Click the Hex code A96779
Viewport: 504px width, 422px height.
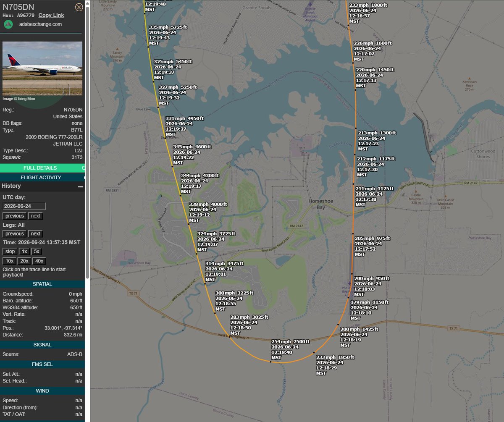[x=26, y=15]
